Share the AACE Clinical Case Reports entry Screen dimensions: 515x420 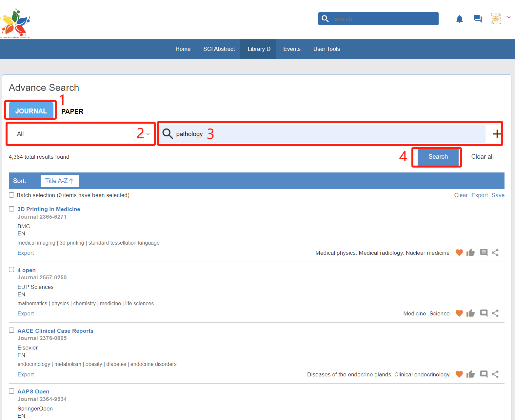495,374
